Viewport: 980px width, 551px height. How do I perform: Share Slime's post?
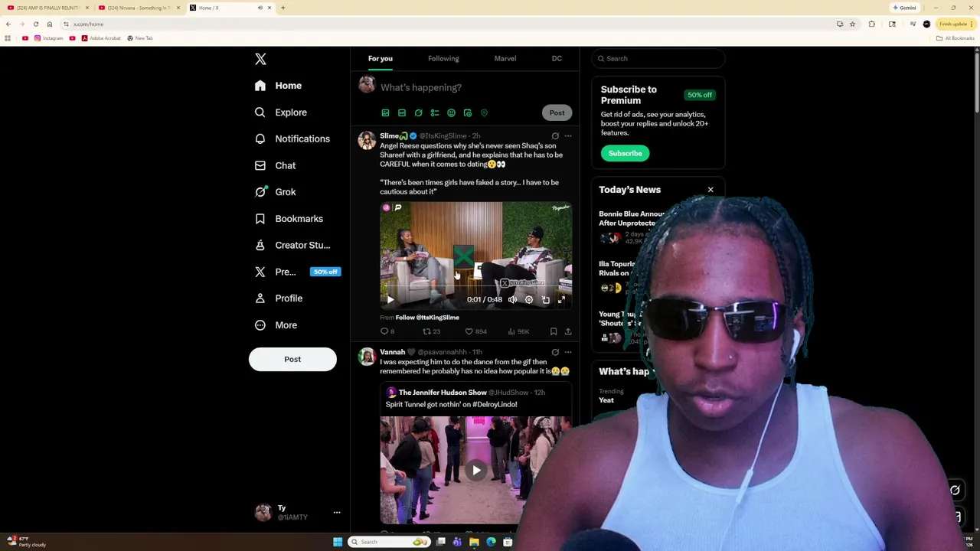click(x=567, y=331)
